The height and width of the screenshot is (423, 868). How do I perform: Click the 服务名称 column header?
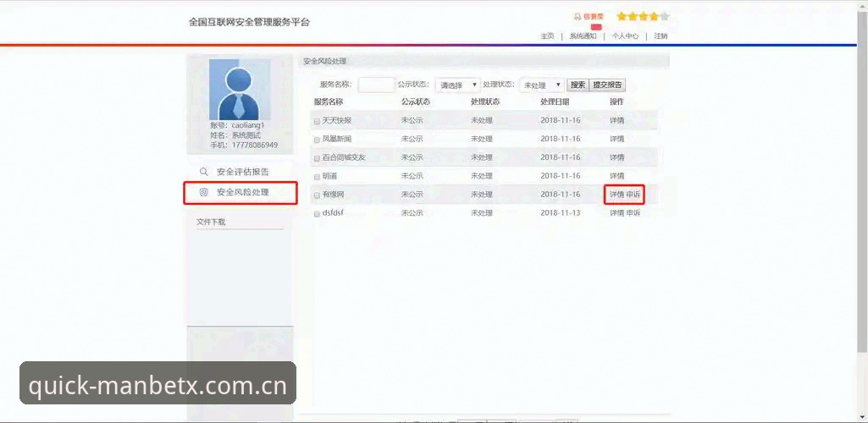tap(329, 102)
